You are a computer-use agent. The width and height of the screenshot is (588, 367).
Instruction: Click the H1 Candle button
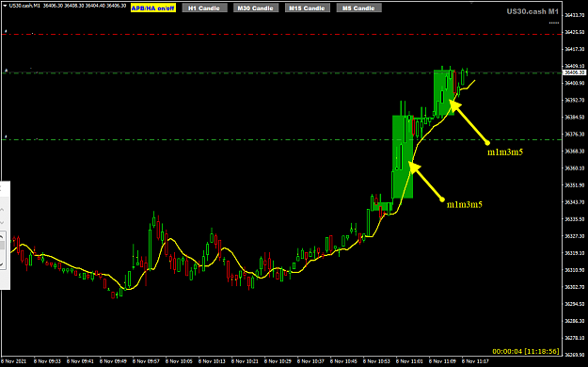204,8
